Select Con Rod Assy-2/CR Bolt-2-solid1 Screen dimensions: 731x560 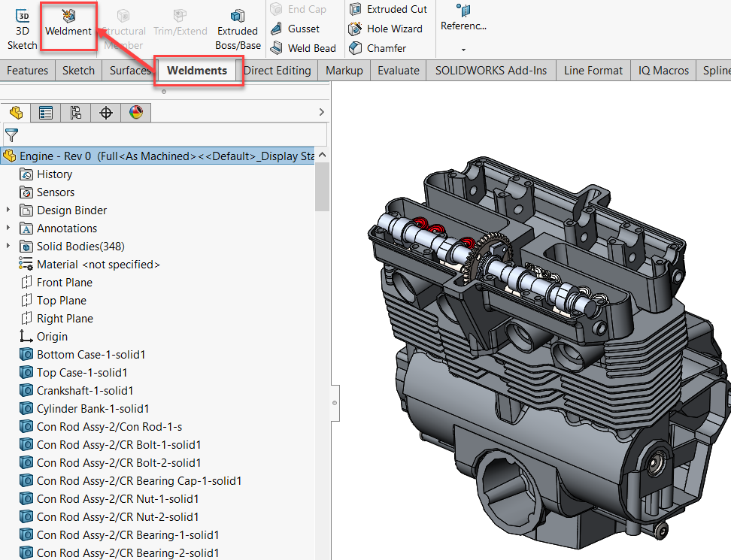110,462
